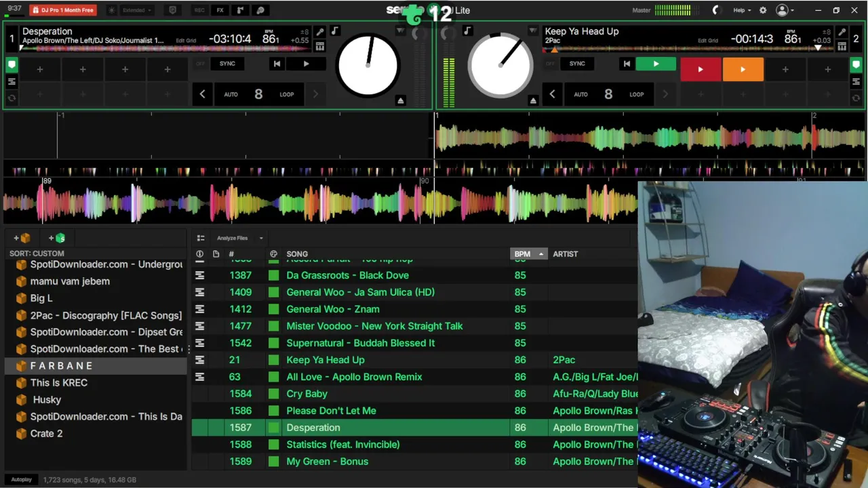Add a new smart crate with green icon
The height and width of the screenshot is (488, 868).
(x=57, y=238)
